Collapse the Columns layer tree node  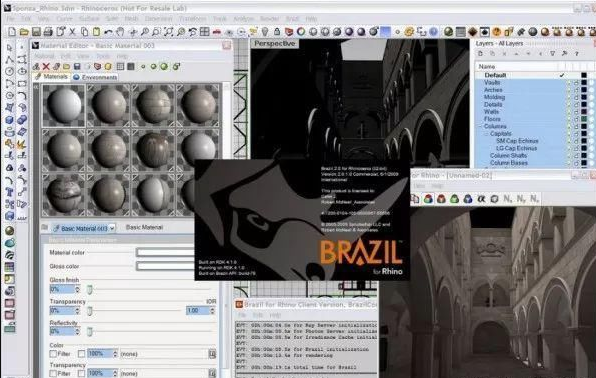[x=480, y=126]
